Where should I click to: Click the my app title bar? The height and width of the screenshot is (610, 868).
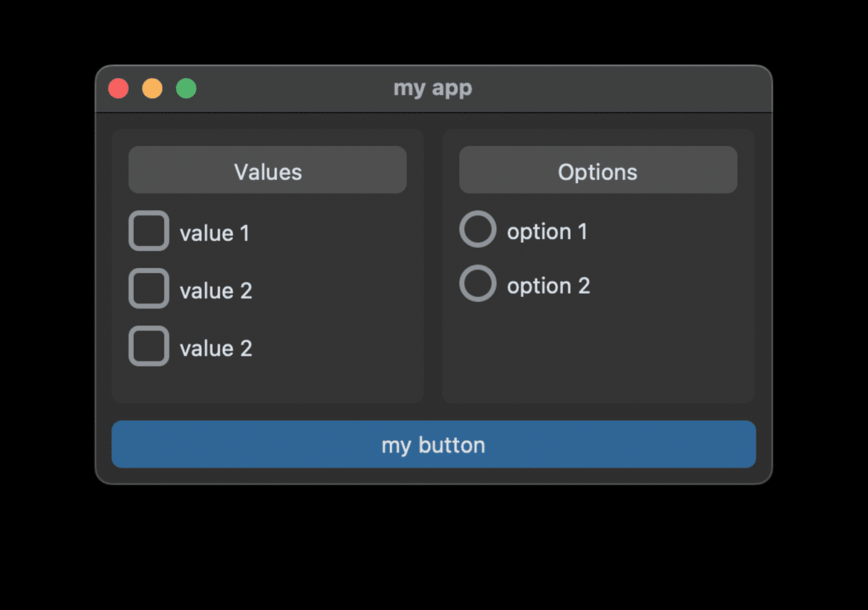433,88
